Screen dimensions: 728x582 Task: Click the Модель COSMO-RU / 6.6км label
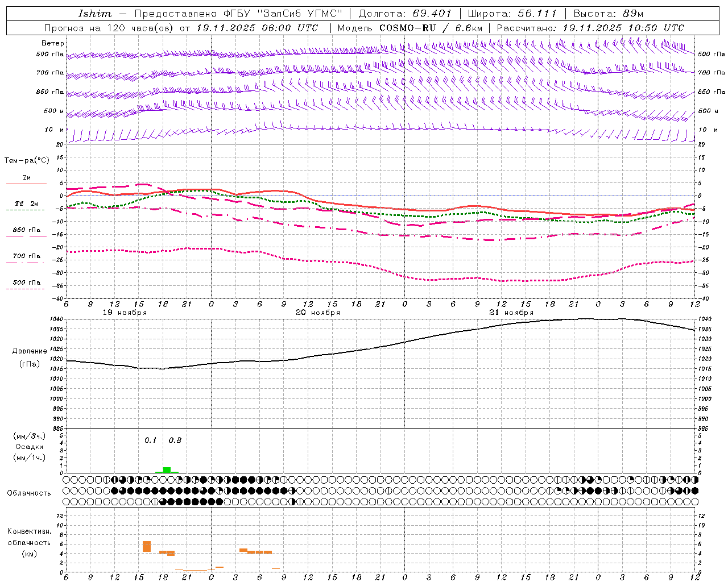click(x=410, y=28)
